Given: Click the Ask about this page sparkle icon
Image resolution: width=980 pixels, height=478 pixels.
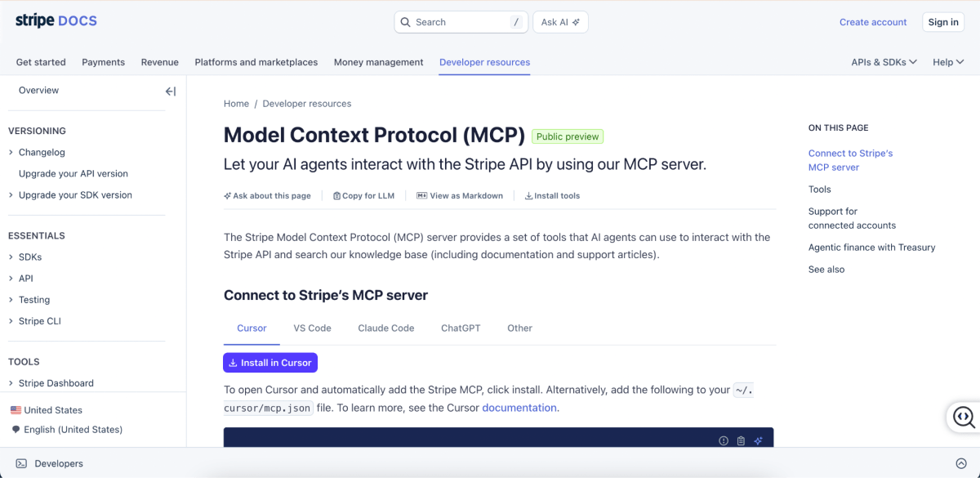Looking at the screenshot, I should pos(228,196).
